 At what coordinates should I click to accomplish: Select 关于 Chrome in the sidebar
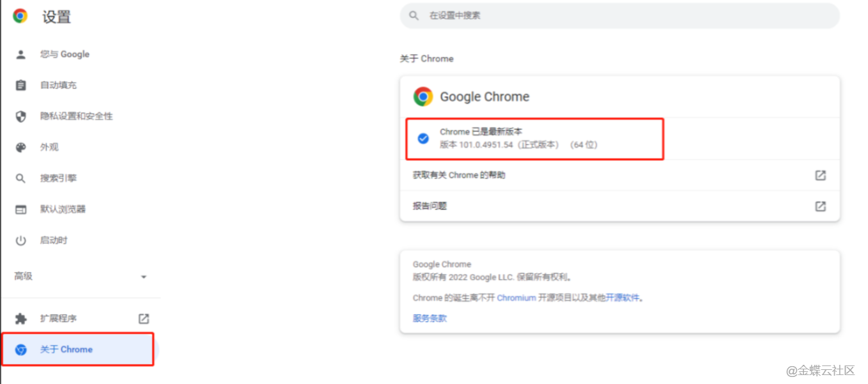point(77,349)
